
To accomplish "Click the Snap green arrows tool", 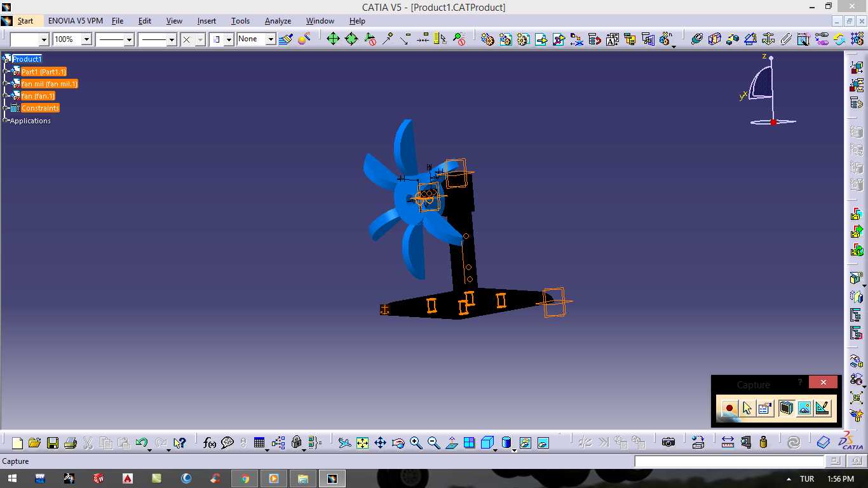I will 351,39.
